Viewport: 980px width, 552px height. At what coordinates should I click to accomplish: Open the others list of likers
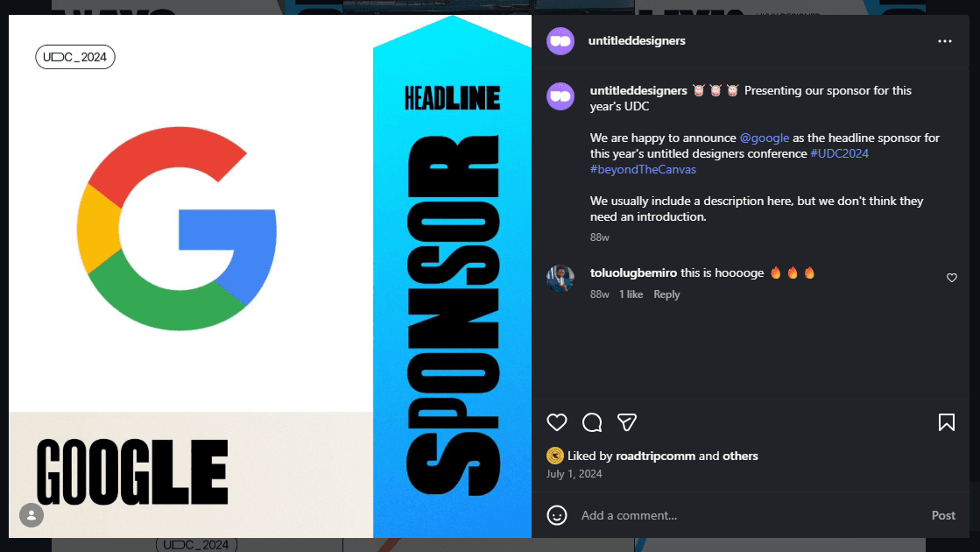(x=740, y=456)
